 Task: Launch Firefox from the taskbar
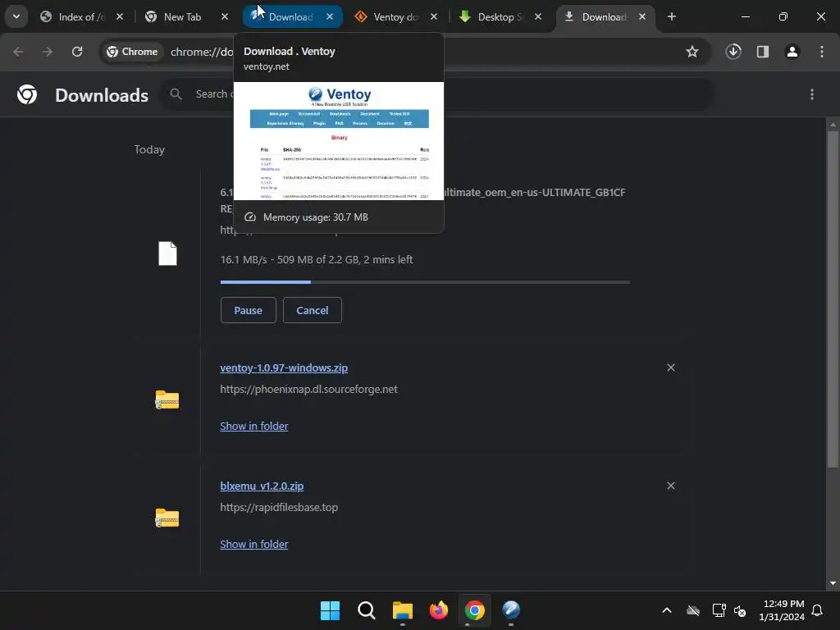coord(439,610)
